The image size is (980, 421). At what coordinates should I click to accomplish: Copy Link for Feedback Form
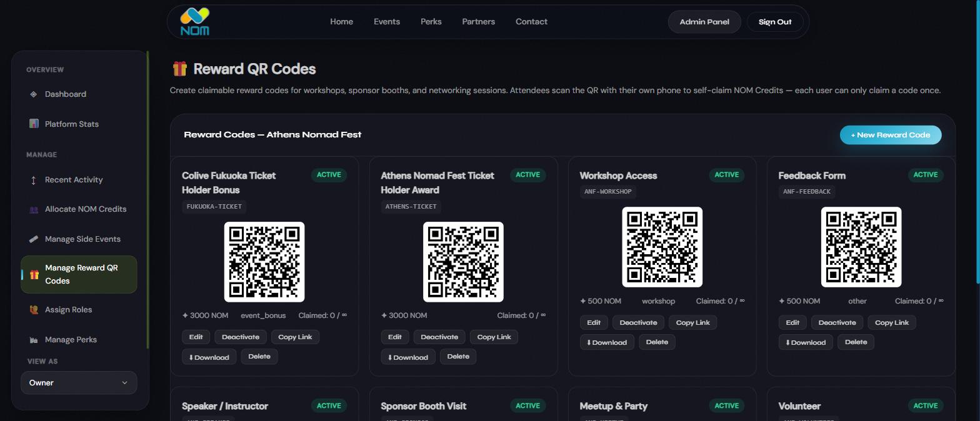[892, 323]
